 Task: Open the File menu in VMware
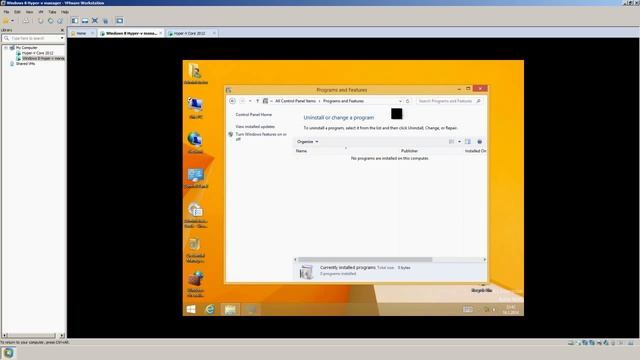point(6,12)
